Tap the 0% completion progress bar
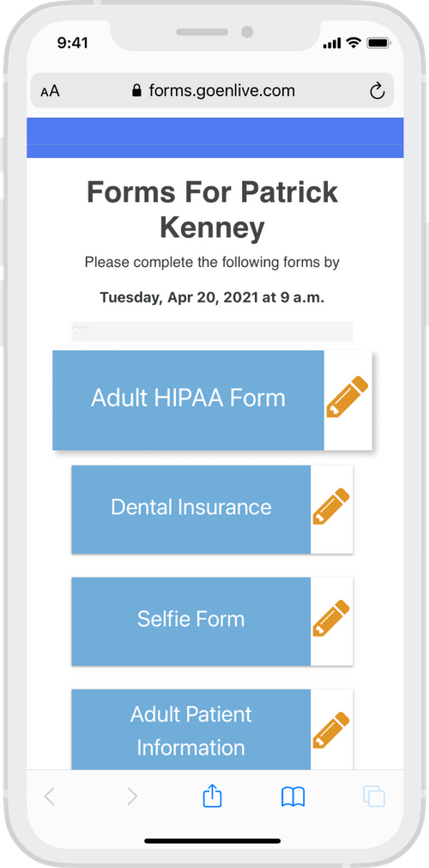Image resolution: width=429 pixels, height=868 pixels. point(212,331)
